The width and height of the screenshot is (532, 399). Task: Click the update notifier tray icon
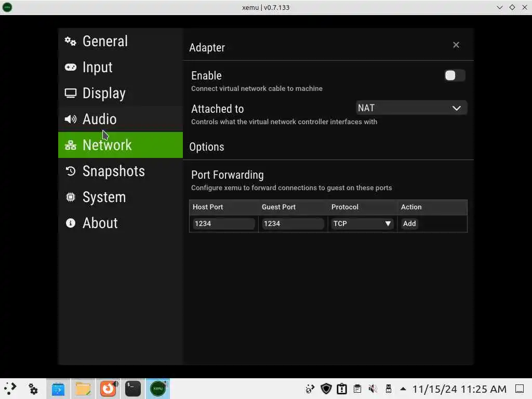pos(310,389)
